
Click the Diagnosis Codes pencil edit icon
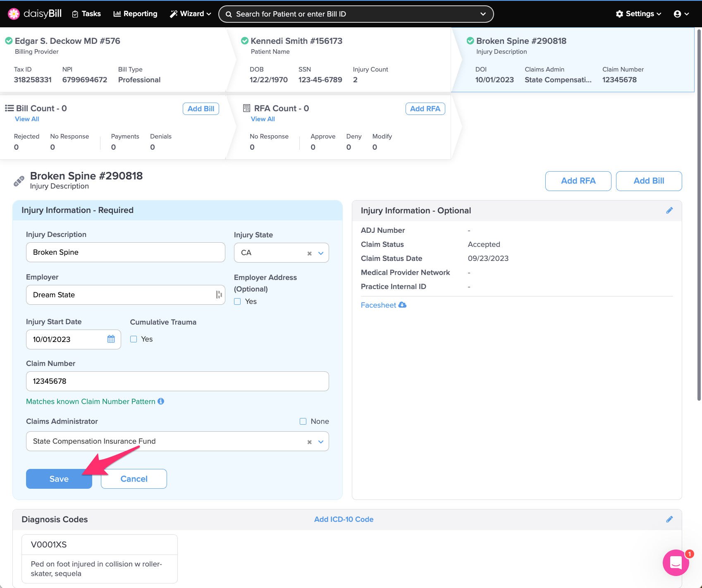pyautogui.click(x=669, y=519)
